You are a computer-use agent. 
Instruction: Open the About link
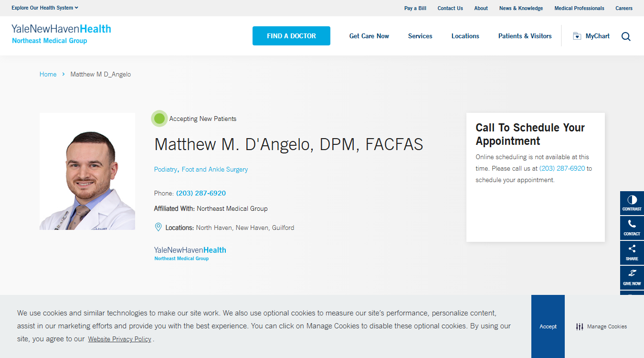tap(481, 8)
